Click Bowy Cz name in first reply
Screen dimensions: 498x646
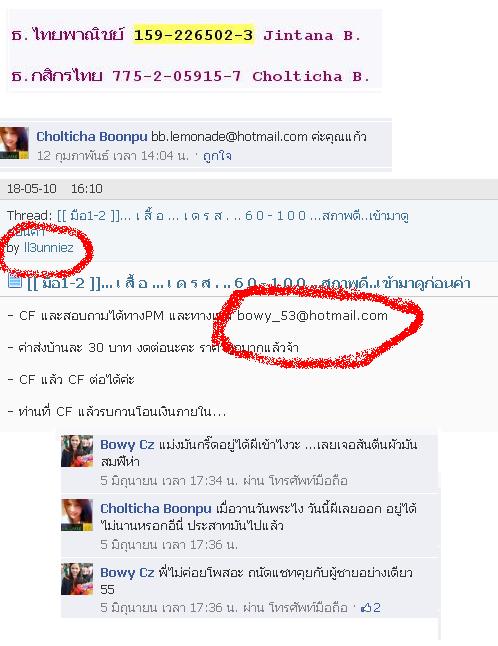coord(127,445)
